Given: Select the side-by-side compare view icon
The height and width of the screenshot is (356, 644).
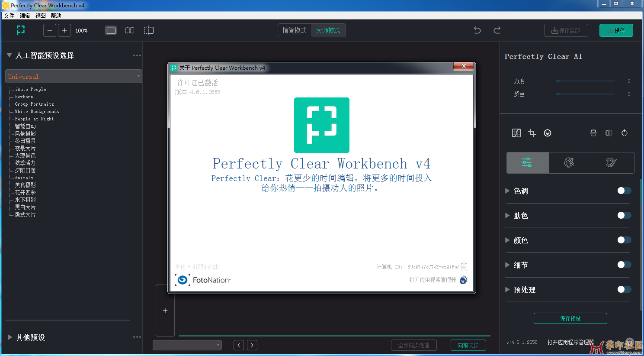Looking at the screenshot, I should coord(130,30).
